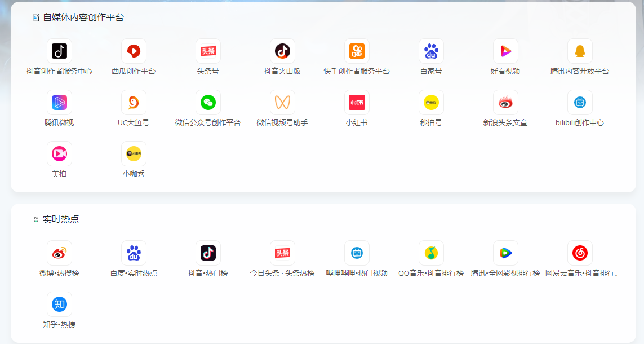Screen dimensions: 644x344
Task: Open the 西瓜创作平台 icon
Action: (134, 51)
